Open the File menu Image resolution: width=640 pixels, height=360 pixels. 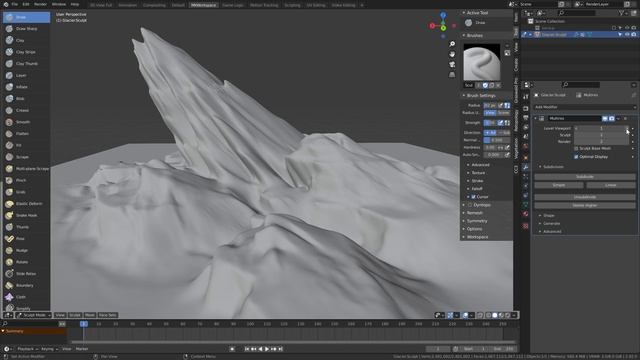click(x=15, y=4)
